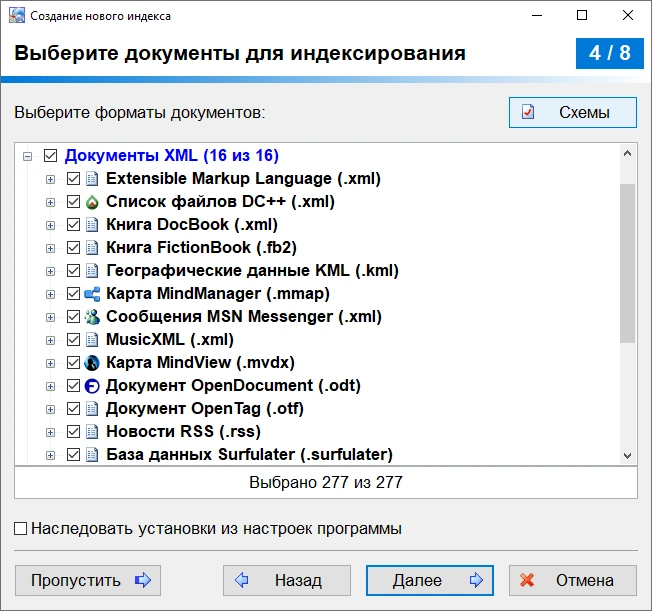Click the MSN Messenger people icon
Image resolution: width=652 pixels, height=611 pixels.
point(92,317)
